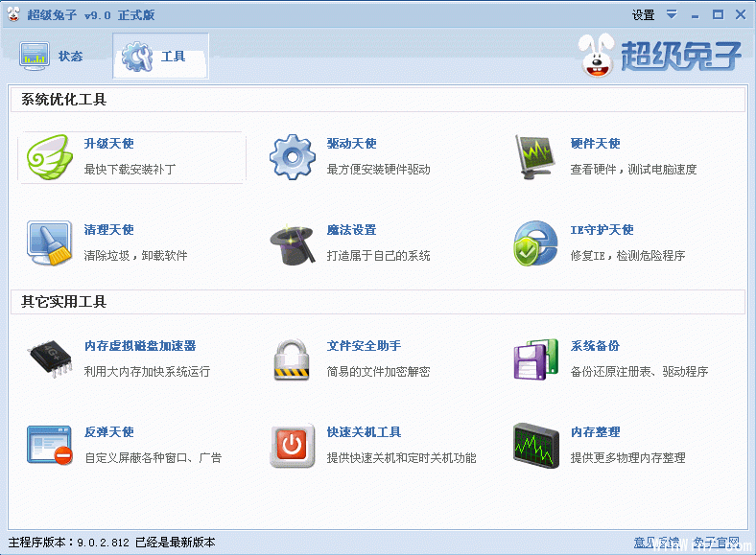Open the 设置 menu
Screen dimensions: 756x555
tap(643, 15)
